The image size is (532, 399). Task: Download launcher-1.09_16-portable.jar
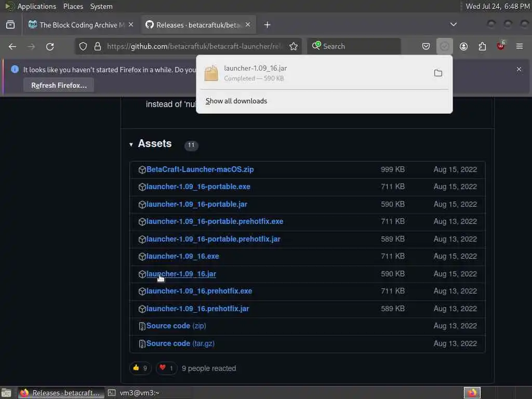tap(197, 204)
